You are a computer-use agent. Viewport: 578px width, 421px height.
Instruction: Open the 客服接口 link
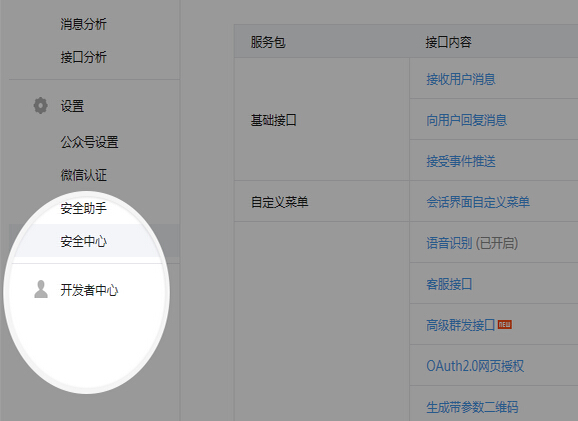coord(449,284)
